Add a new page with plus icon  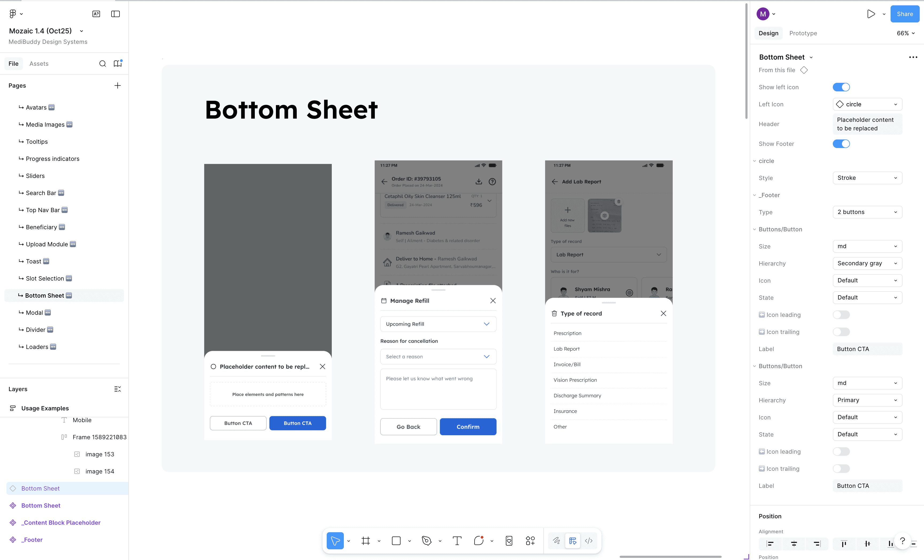[x=117, y=85]
